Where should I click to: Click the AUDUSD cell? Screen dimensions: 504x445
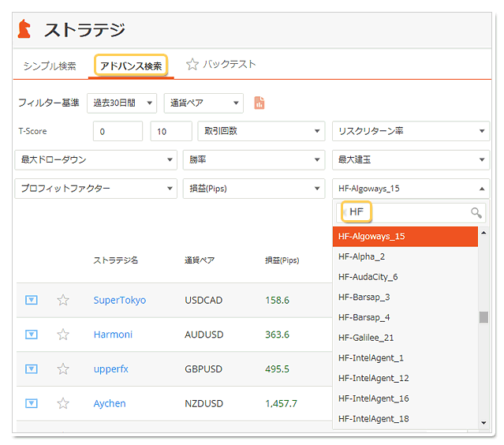[x=203, y=335]
